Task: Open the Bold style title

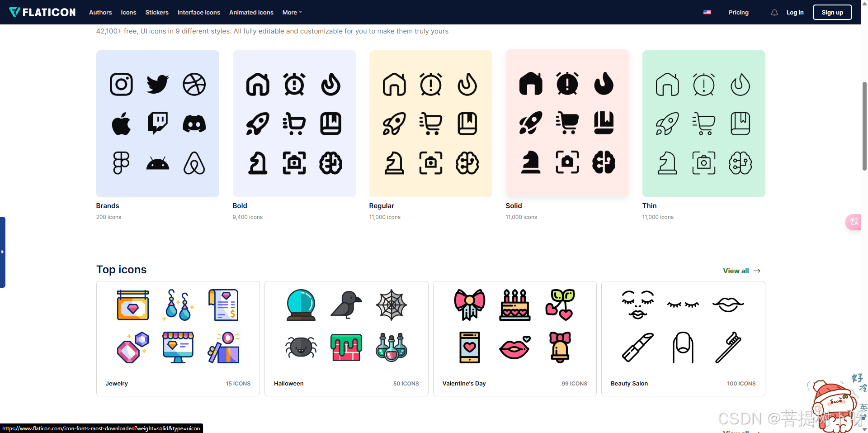Action: click(240, 205)
